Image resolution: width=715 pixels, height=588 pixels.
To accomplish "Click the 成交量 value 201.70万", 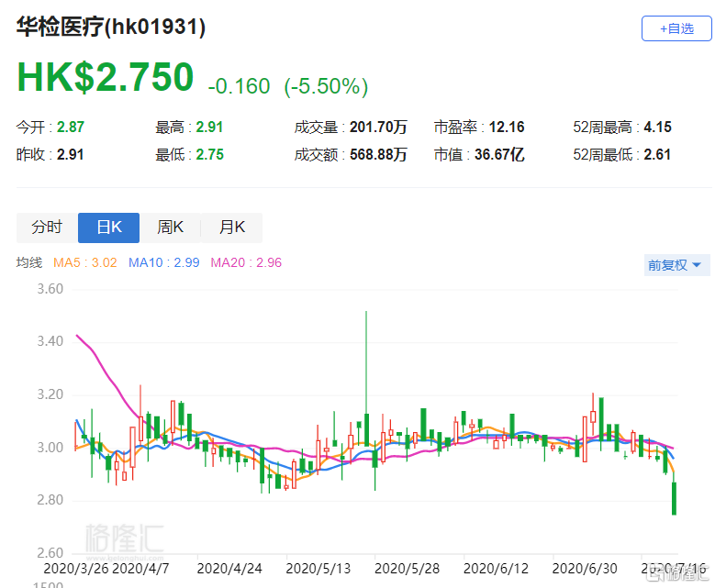I will point(379,128).
